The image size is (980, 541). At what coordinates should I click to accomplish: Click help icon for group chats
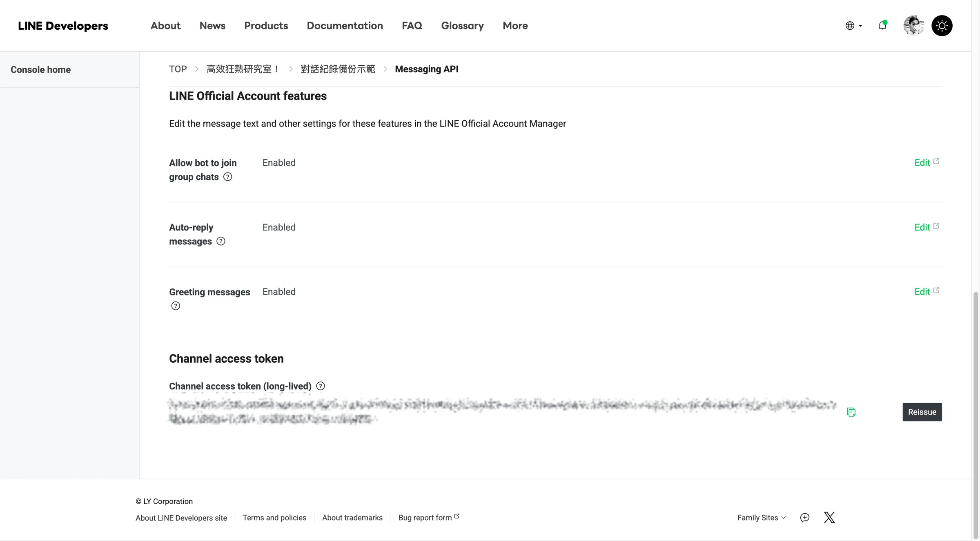tap(228, 177)
